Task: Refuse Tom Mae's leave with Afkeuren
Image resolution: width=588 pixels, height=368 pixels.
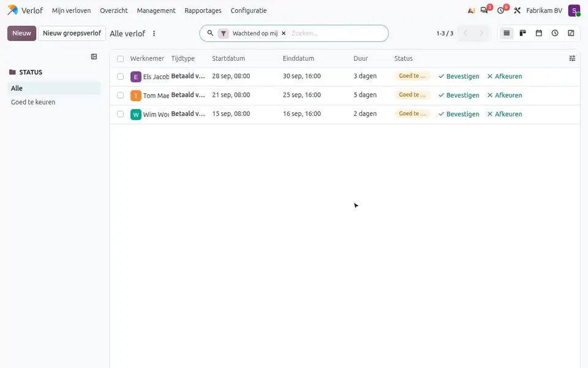Action: click(x=504, y=95)
